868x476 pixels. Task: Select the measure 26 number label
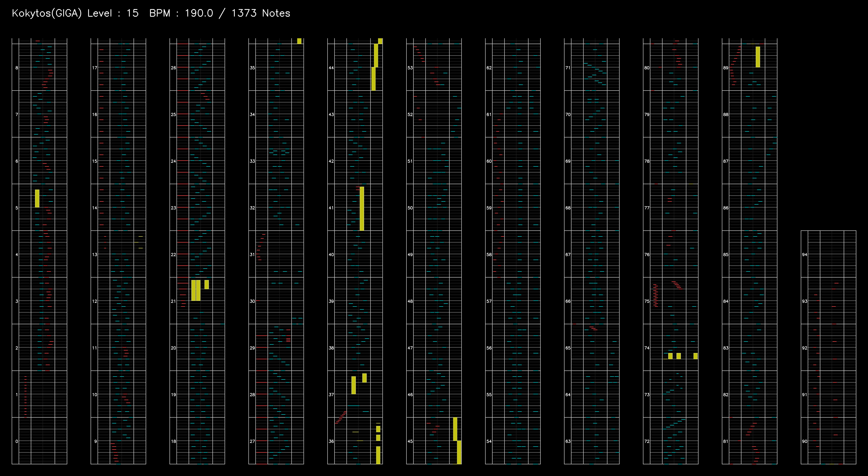tap(174, 68)
